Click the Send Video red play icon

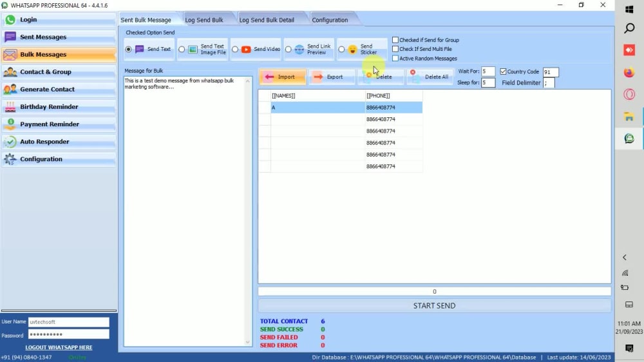click(246, 50)
